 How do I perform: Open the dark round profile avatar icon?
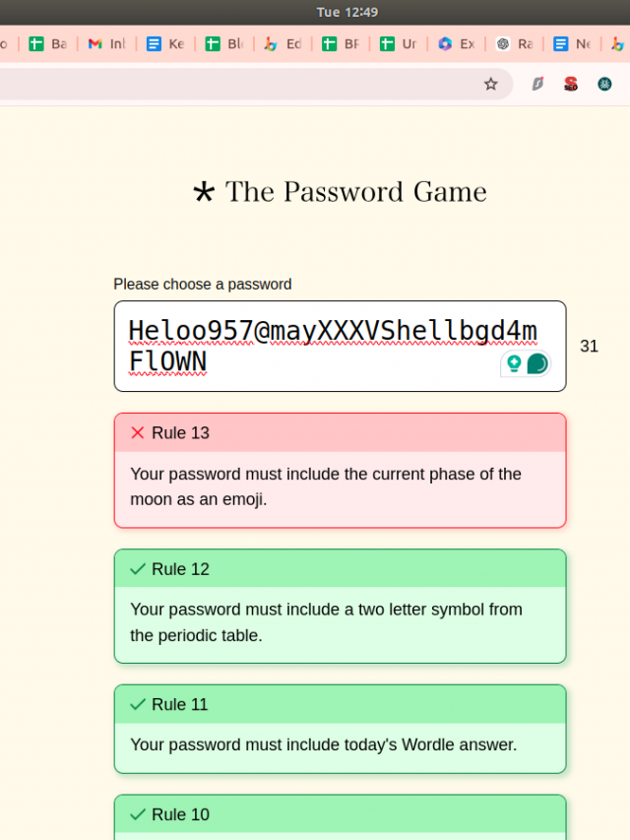coord(604,84)
